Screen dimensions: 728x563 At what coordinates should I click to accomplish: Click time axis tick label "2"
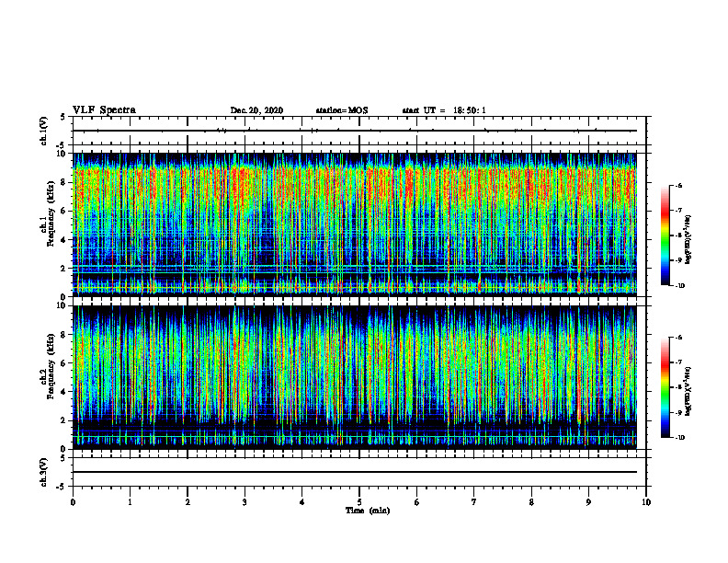pyautogui.click(x=188, y=502)
